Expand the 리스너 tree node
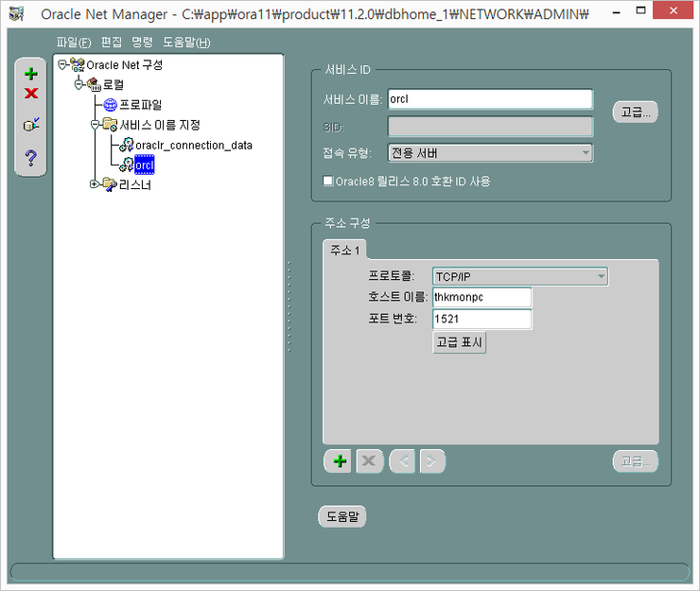Image resolution: width=700 pixels, height=591 pixels. point(95,184)
